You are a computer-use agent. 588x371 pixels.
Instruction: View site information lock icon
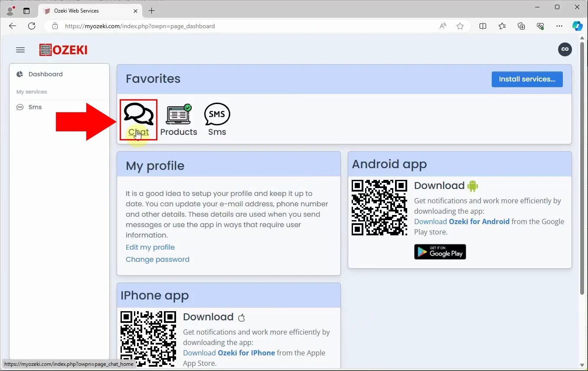coord(55,26)
